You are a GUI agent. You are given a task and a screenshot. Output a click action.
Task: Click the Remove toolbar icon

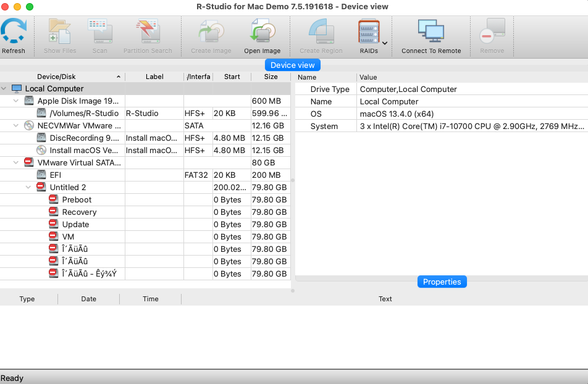tap(492, 31)
